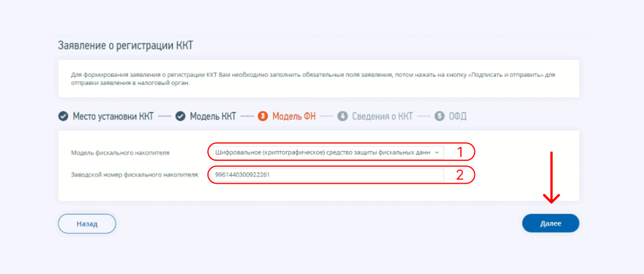This screenshot has height=274, width=644.
Task: Go to the Место установки ККТ step
Action: point(113,116)
